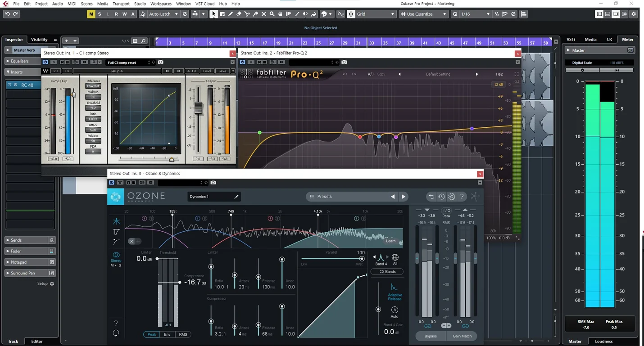Click the Iterative Quantize icon
The width and height of the screenshot is (644, 346).
[497, 14]
